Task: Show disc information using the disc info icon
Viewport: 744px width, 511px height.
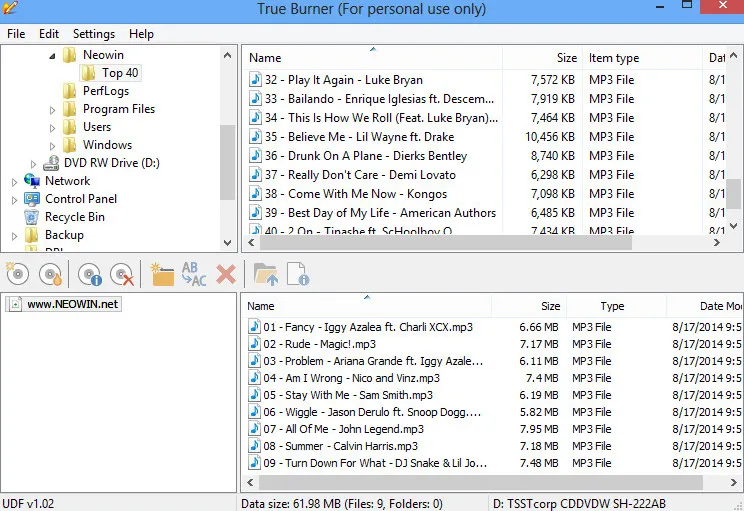Action: coord(90,274)
